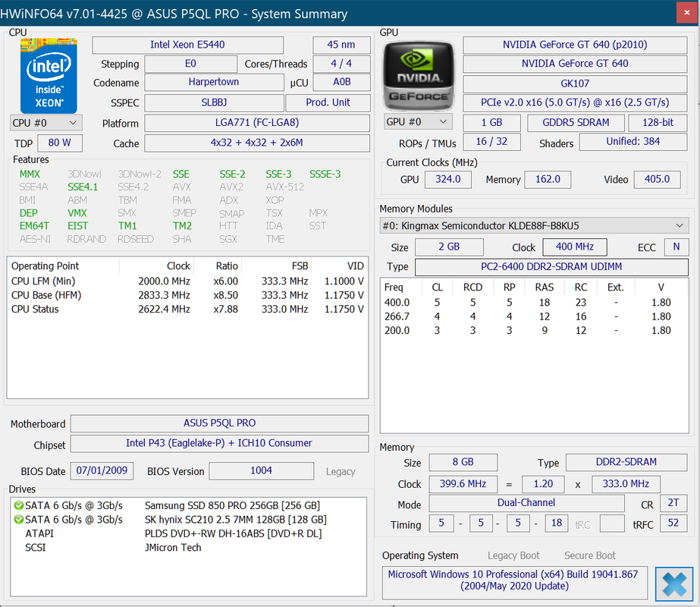Click the NVIDIA GeForce logo
700x607 pixels.
click(419, 76)
